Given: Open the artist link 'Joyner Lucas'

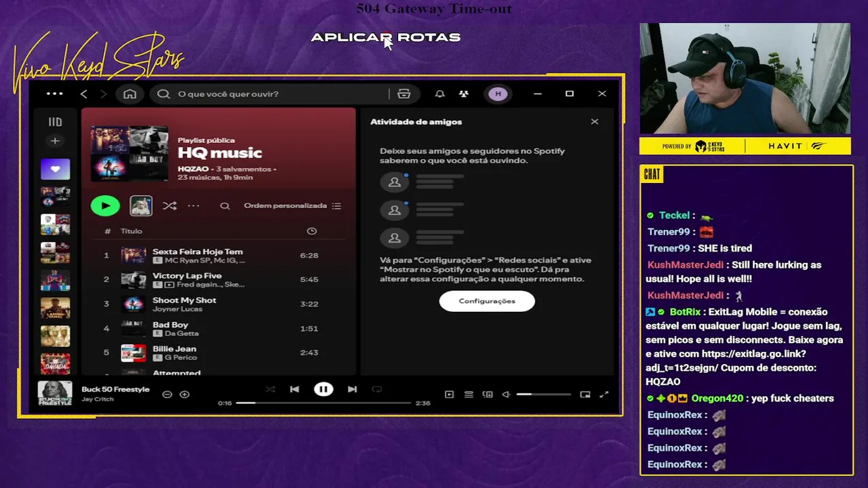Looking at the screenshot, I should (x=178, y=309).
